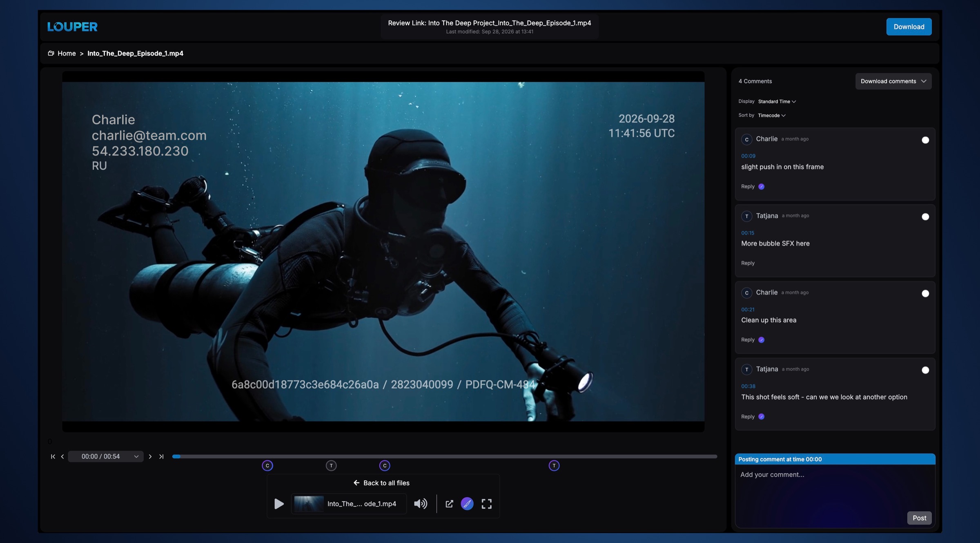The height and width of the screenshot is (543, 980).
Task: Mark 'Clean up this area' comment complete
Action: click(925, 293)
